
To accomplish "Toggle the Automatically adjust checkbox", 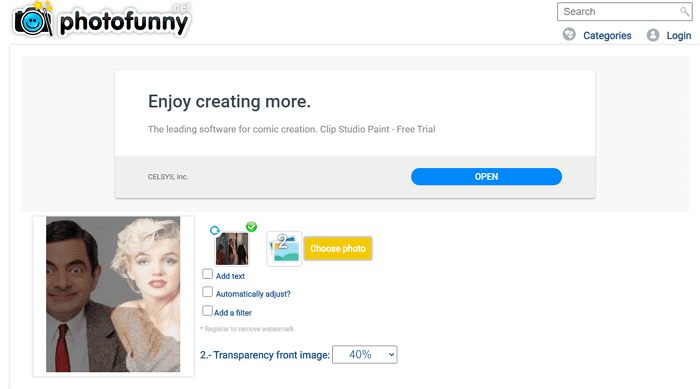I will point(207,292).
